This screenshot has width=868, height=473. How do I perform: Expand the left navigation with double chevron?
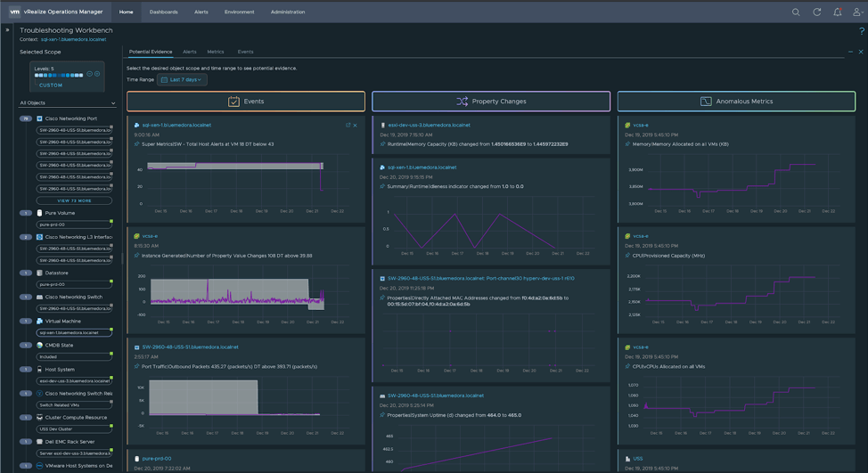click(x=7, y=30)
